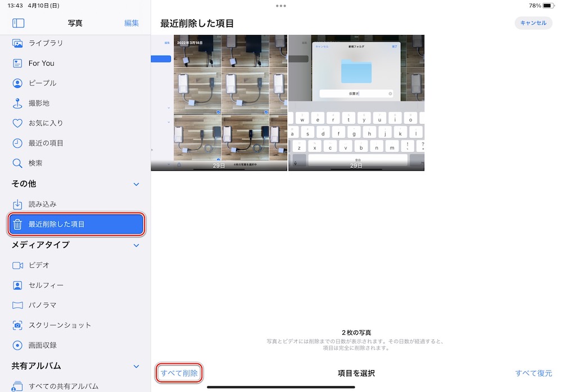Collapse the メディアタイプ section
This screenshot has width=562, height=392.
tap(136, 245)
